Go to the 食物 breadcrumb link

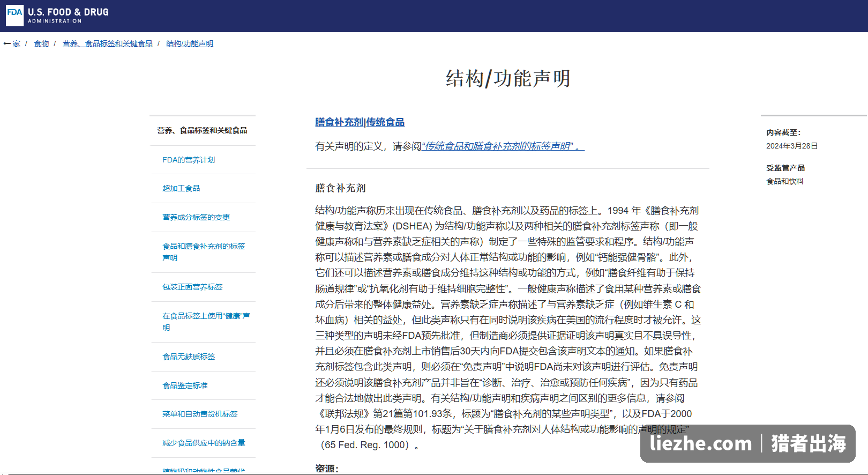tap(41, 44)
